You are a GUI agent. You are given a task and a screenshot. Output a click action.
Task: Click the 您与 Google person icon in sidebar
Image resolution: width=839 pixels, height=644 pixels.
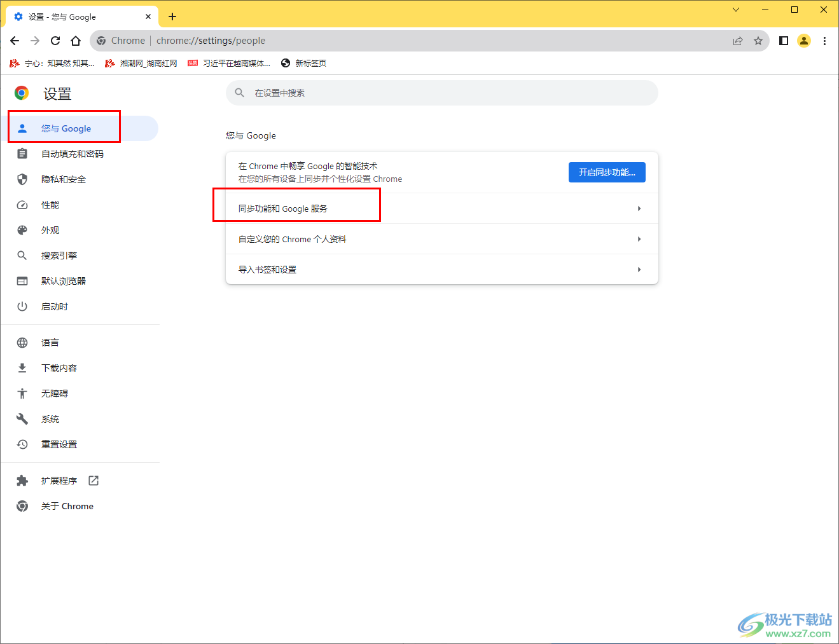(22, 128)
